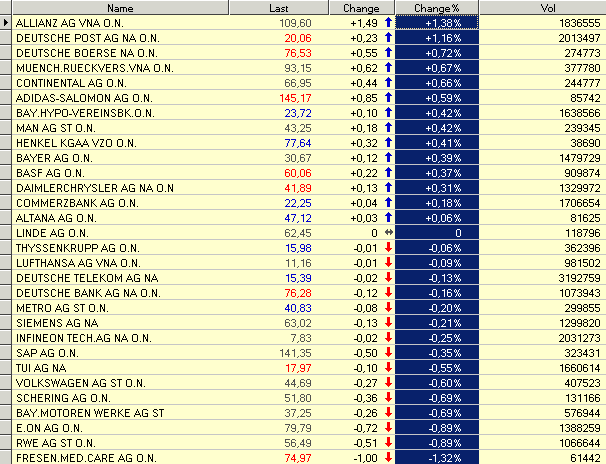Image resolution: width=606 pixels, height=464 pixels.
Task: Click the down arrow in FRESEN.MED.CARE row
Action: click(388, 458)
